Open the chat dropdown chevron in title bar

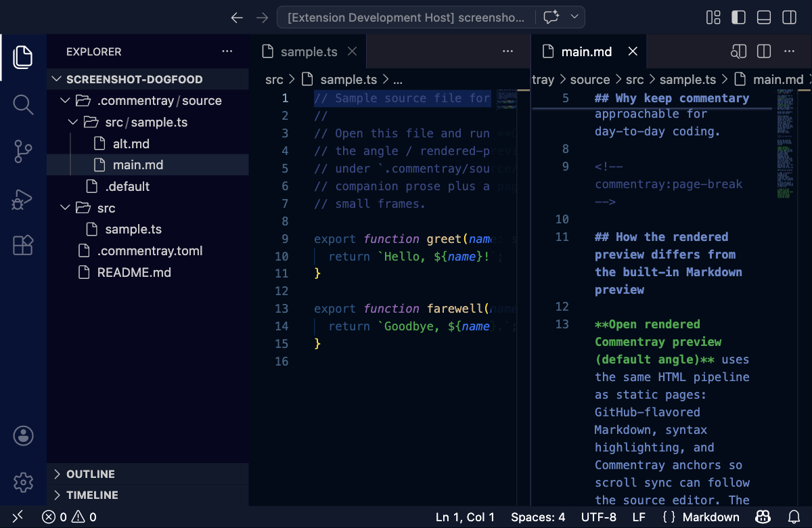(574, 18)
